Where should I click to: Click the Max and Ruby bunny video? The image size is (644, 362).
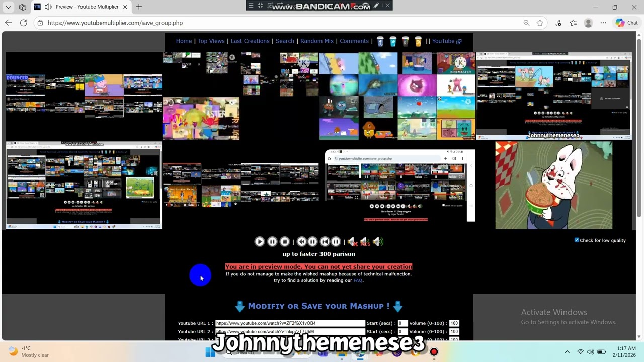(x=553, y=185)
